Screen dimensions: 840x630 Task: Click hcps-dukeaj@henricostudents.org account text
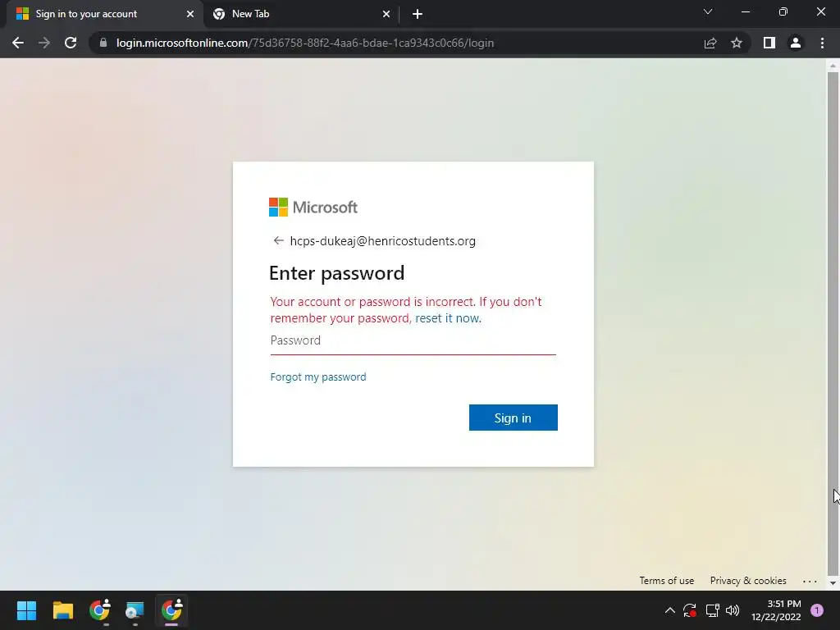pos(382,241)
